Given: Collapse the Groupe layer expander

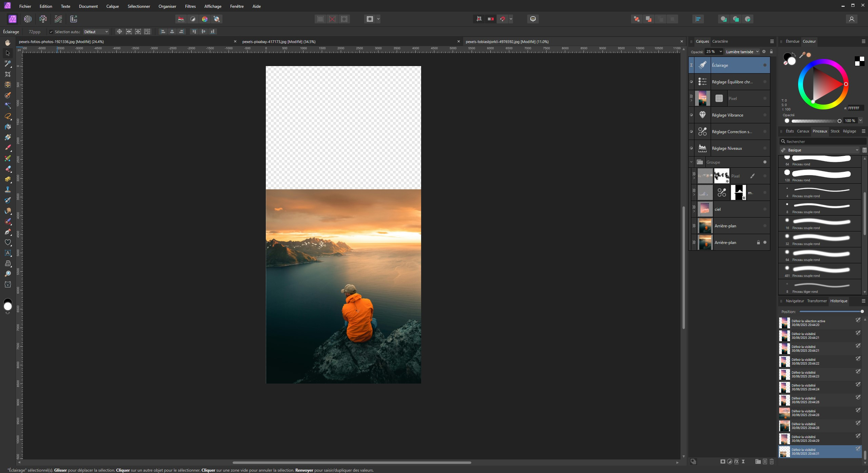Looking at the screenshot, I should coord(691,162).
